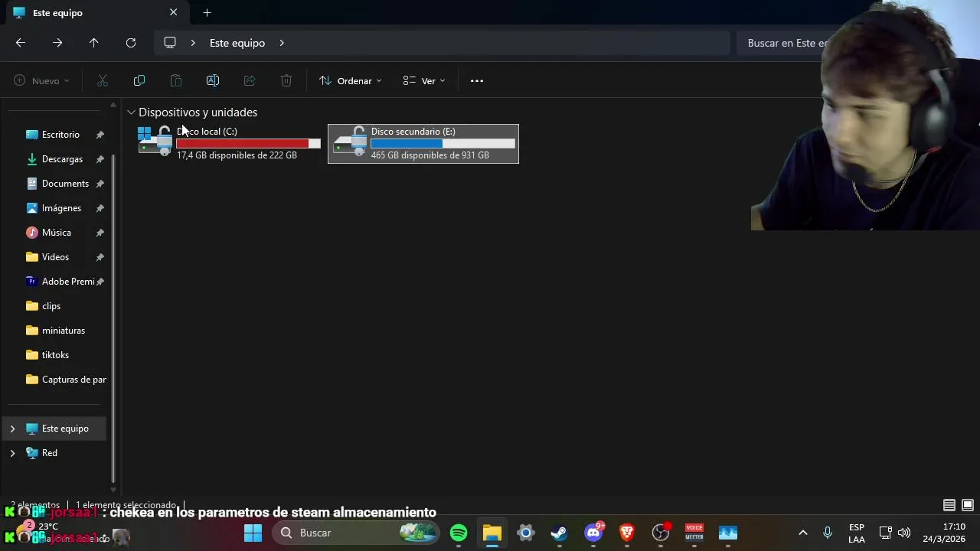
Task: Open the three-dots more options menu
Action: (477, 80)
